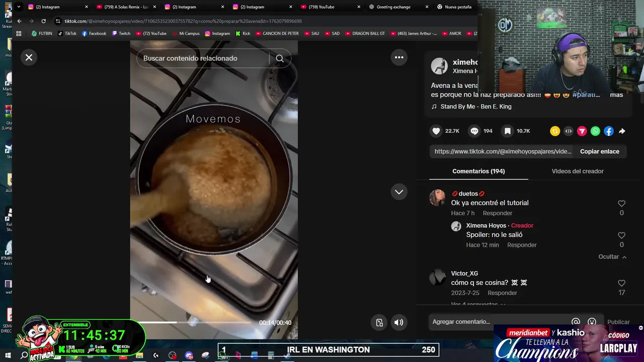Open the Twitch bookmark
The width and height of the screenshot is (644, 362).
coord(121,34)
